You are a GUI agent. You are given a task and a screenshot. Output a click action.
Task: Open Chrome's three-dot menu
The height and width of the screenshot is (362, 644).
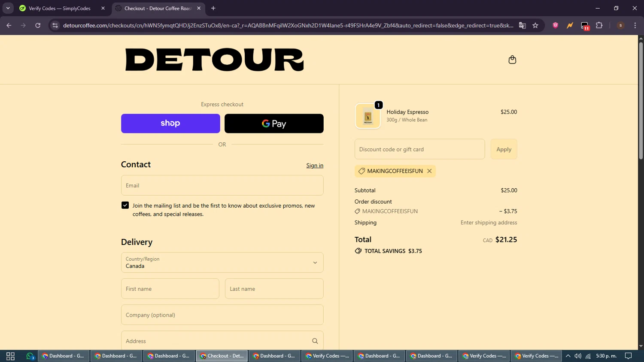(635, 25)
